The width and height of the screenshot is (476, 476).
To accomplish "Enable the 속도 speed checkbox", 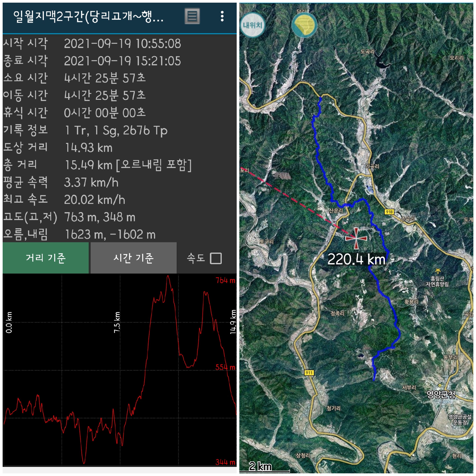I will (216, 258).
